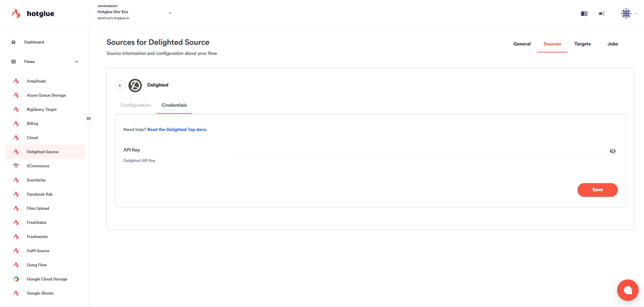Click the Google Cloud Storage icon
This screenshot has width=644, height=307.
coord(16,279)
